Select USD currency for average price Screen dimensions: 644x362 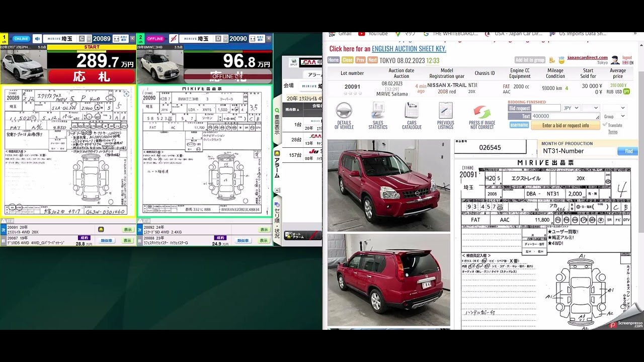618,92
